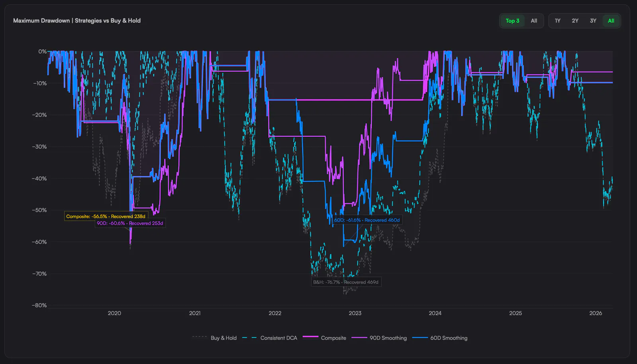Click the -70% y-axis label

39,274
